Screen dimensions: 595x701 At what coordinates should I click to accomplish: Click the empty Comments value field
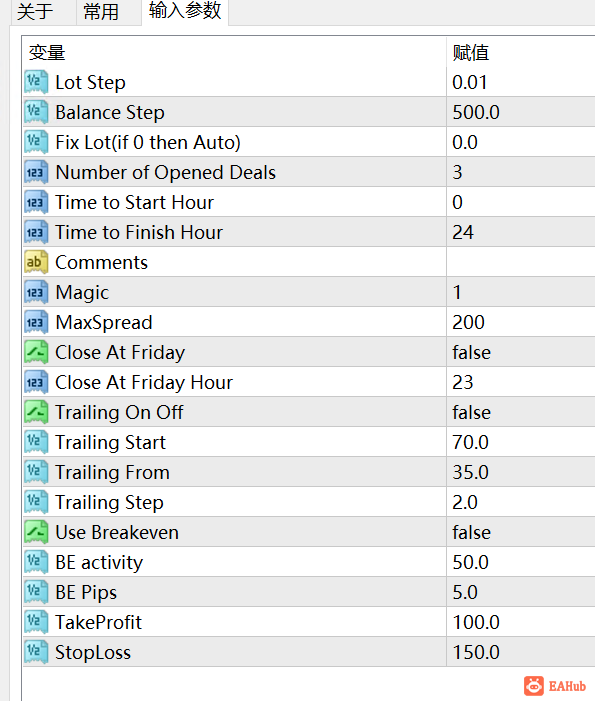click(521, 262)
